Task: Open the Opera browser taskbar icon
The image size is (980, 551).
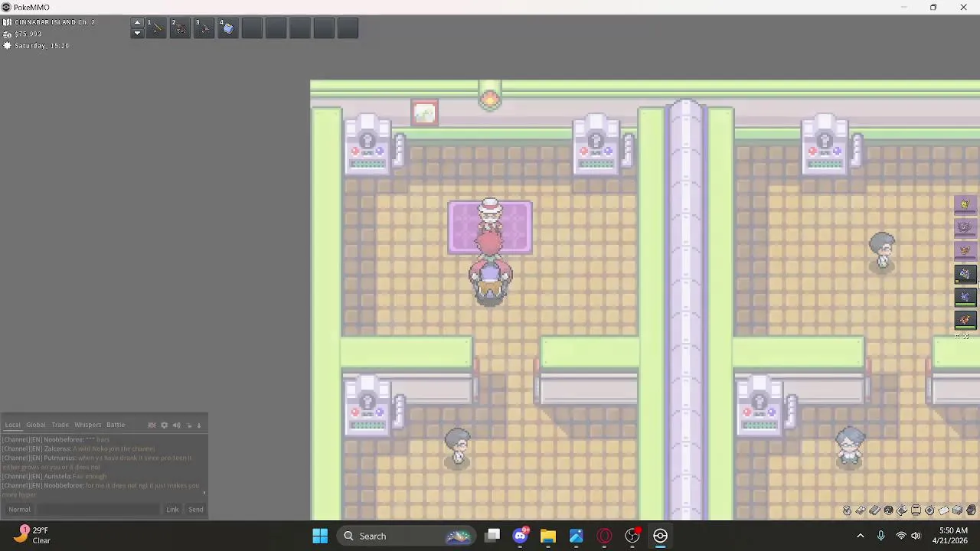Action: click(x=604, y=536)
